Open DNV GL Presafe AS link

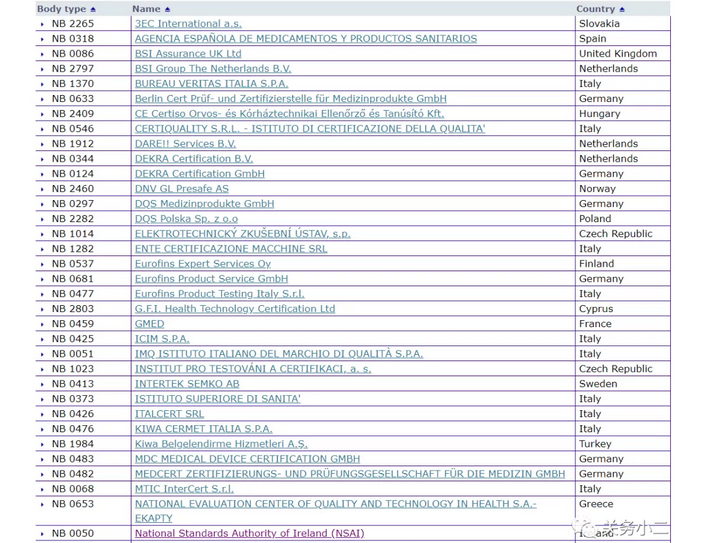coord(182,189)
